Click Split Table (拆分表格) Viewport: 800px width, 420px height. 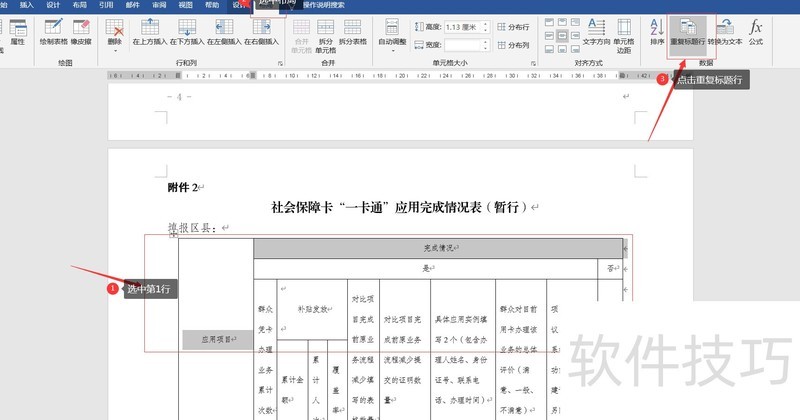pos(353,32)
